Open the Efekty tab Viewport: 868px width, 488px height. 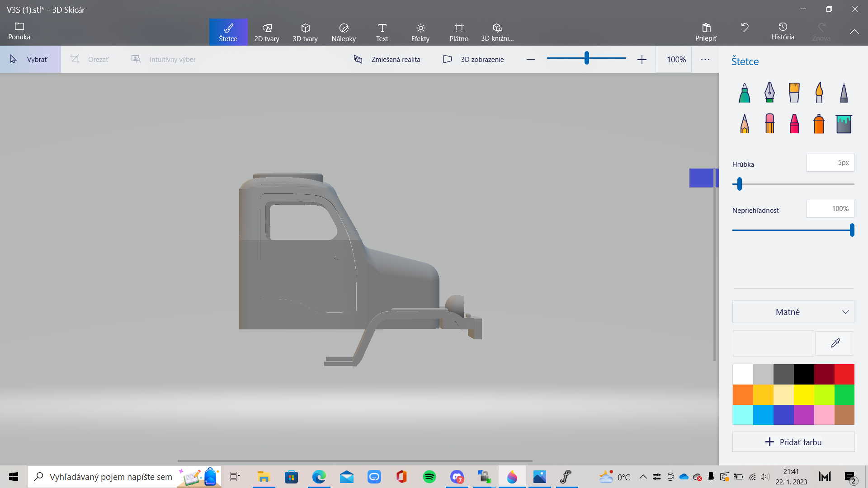tap(420, 32)
